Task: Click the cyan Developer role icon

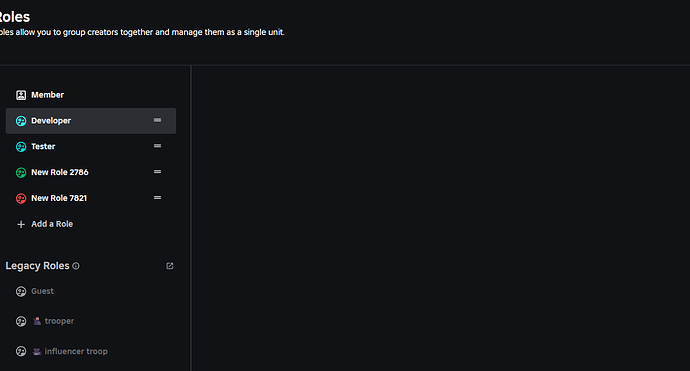Action: 21,121
